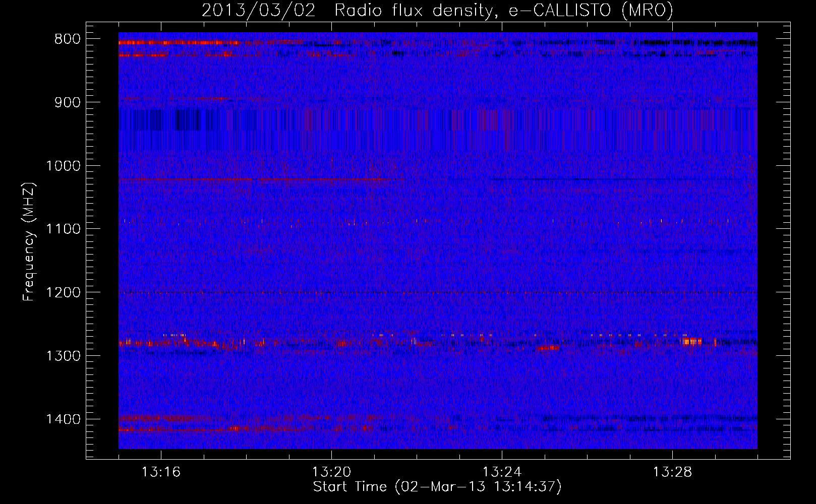Click the 13:28 time axis label

point(672,472)
